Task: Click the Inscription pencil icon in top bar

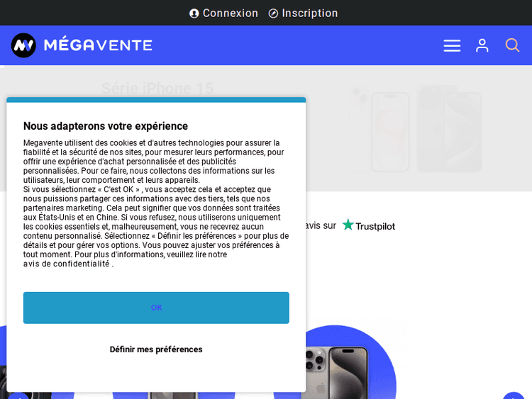Action: point(273,13)
